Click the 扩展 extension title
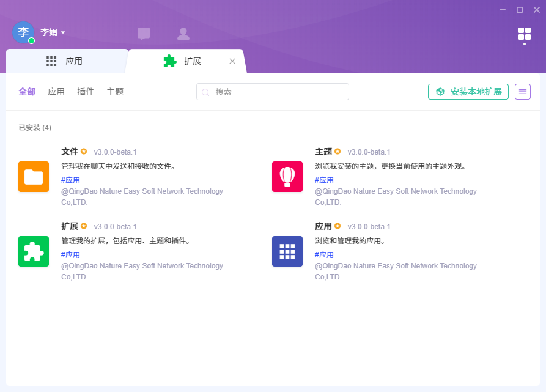 [70, 226]
